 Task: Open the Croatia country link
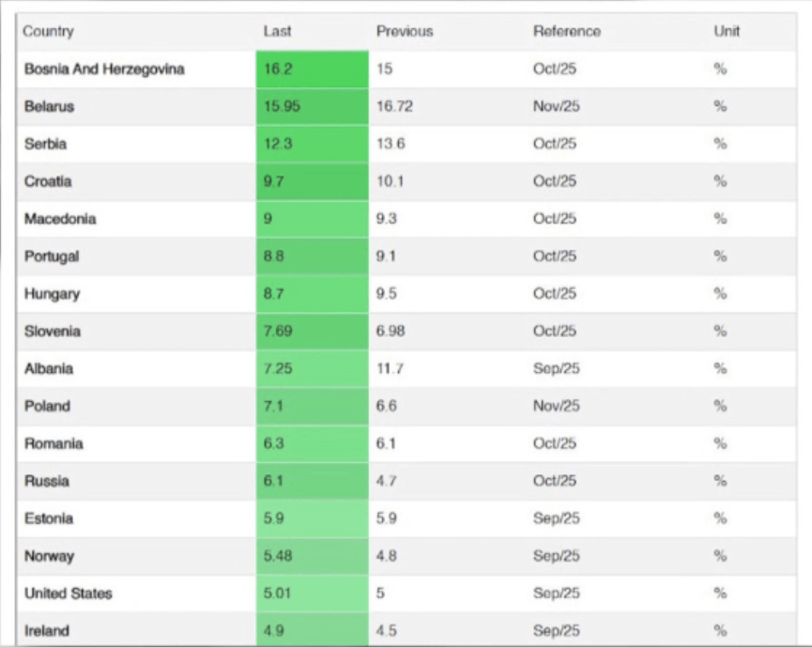(x=48, y=181)
